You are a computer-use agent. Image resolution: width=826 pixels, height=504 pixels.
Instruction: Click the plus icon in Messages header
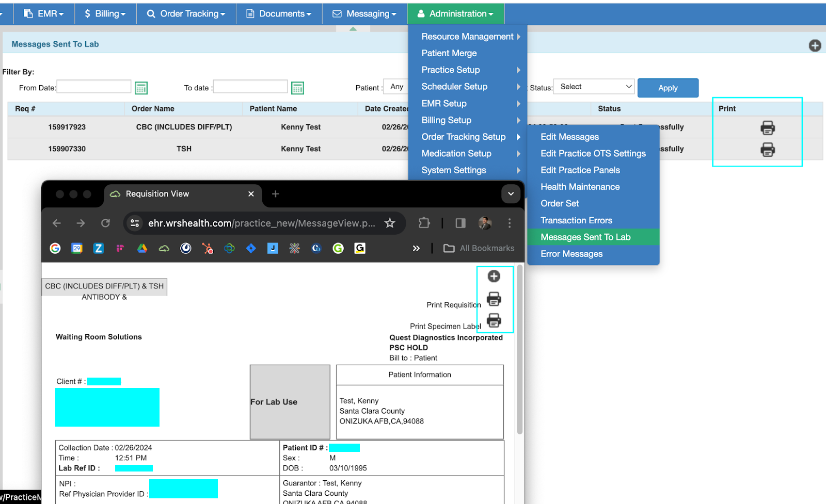pos(815,45)
